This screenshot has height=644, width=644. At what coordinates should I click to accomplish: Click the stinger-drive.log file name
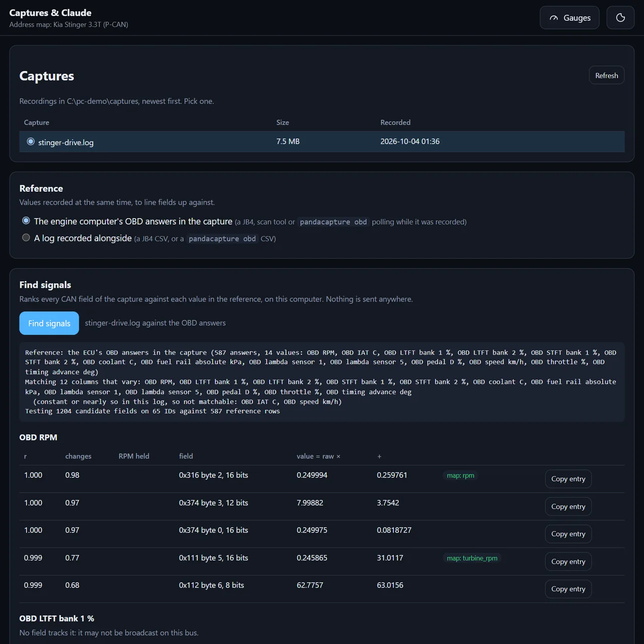(66, 142)
